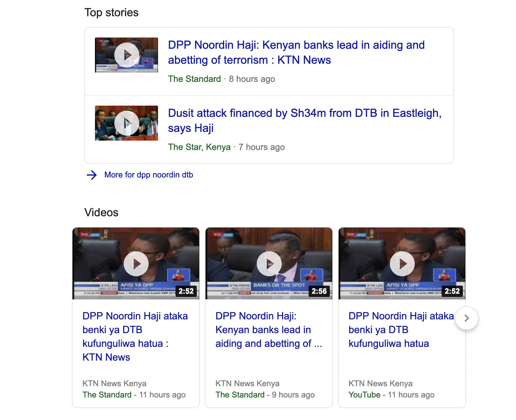Click the YouTube source label, 11 hours ago
The height and width of the screenshot is (420, 516).
point(364,395)
